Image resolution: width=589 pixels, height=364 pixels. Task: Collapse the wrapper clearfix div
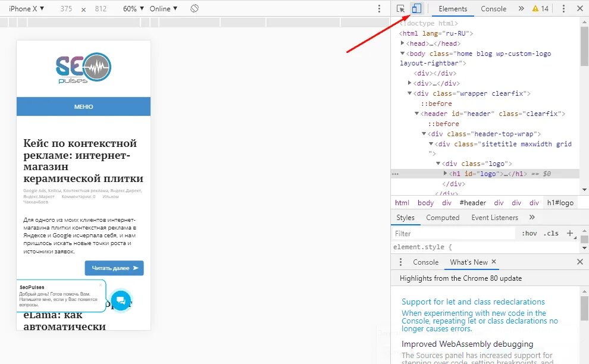pyautogui.click(x=410, y=93)
